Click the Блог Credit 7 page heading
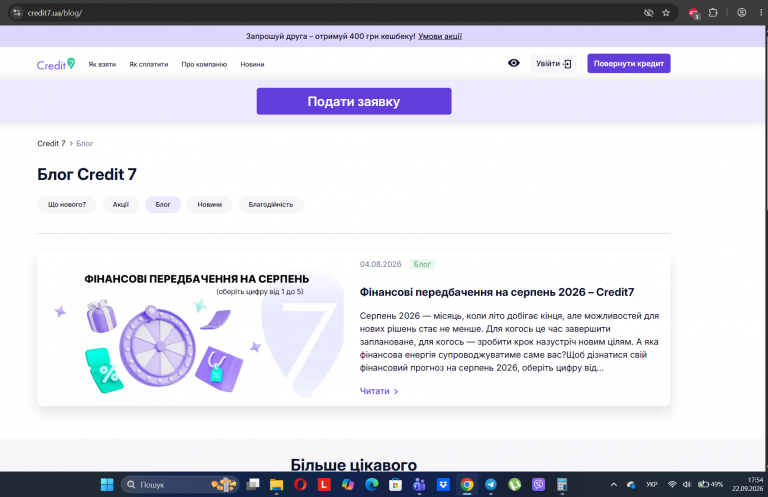This screenshot has width=768, height=497. (x=87, y=174)
